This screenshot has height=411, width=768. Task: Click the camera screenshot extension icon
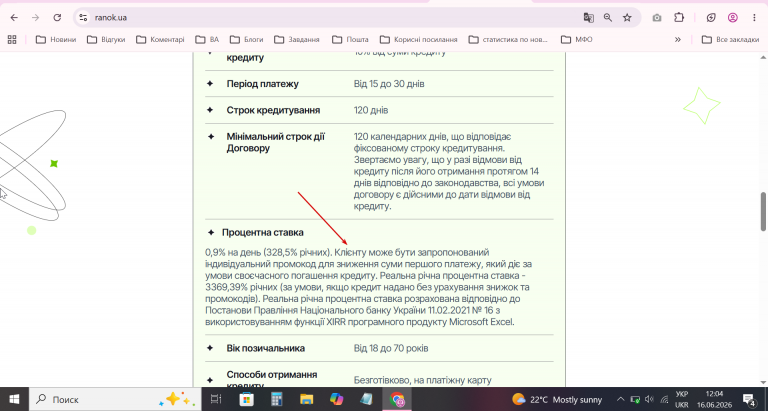click(x=657, y=18)
